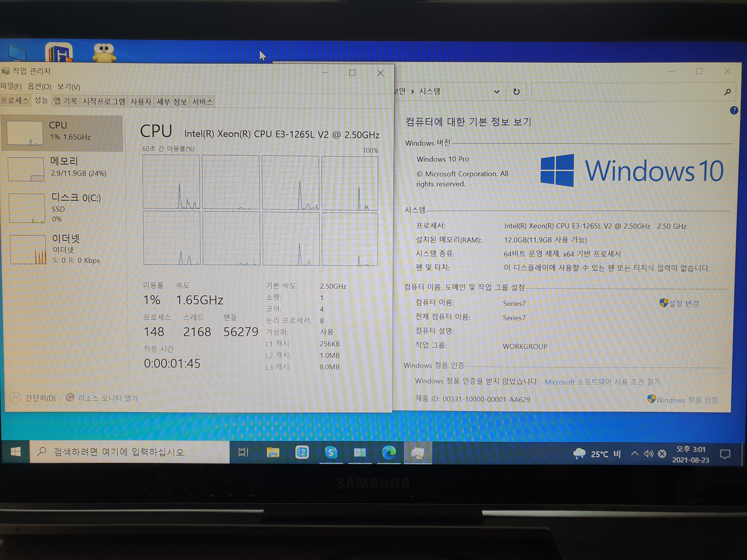Click the L3 캐시 8.0MB value
The width and height of the screenshot is (747, 560).
tap(329, 367)
